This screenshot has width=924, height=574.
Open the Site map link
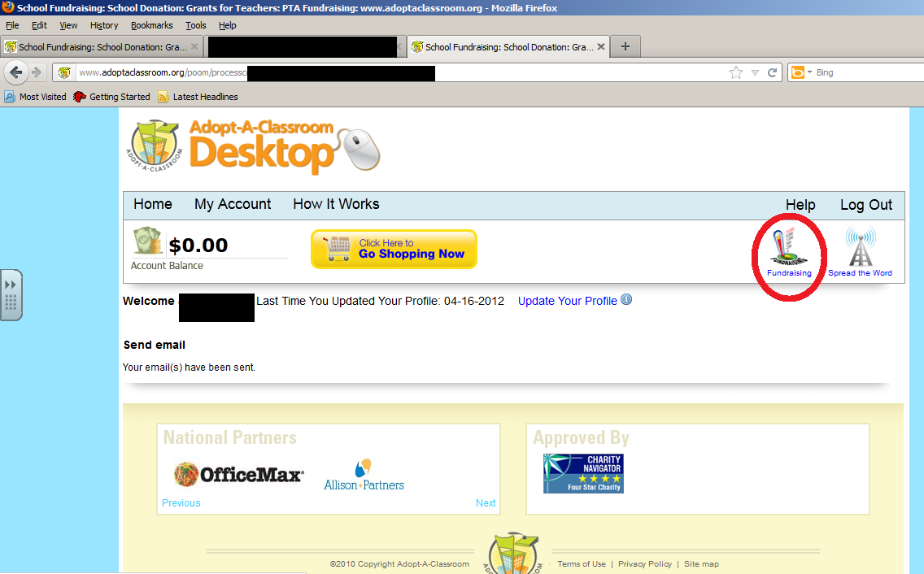click(701, 564)
